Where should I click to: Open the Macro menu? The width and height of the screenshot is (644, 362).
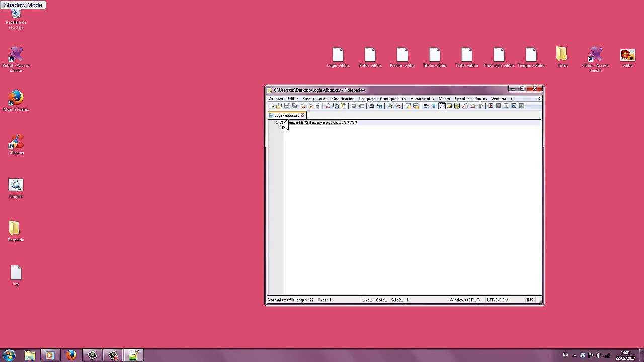coord(444,99)
